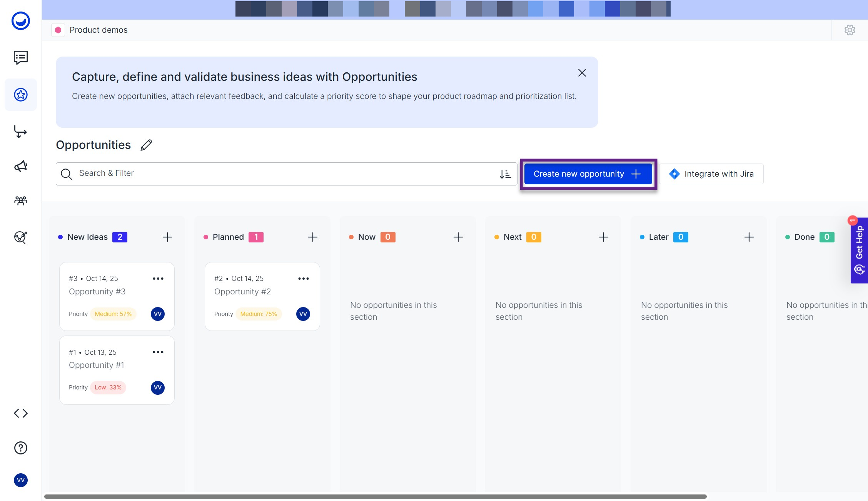The image size is (868, 501).
Task: Edit Opportunities title with pencil icon
Action: click(x=146, y=145)
